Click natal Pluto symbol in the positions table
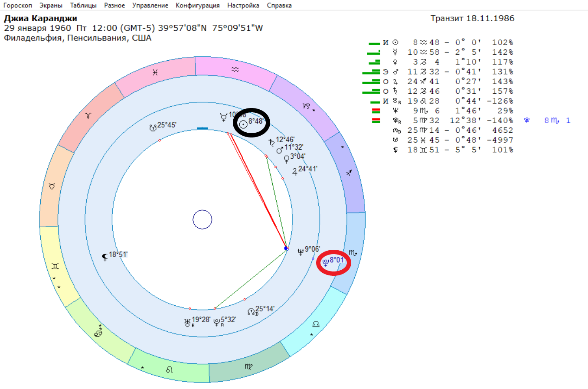This screenshot has height=389, width=588. [x=396, y=121]
